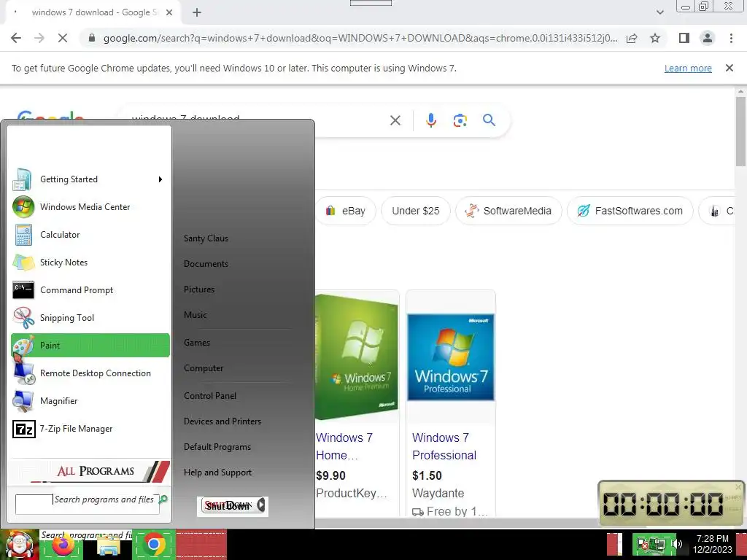
Task: Click the Learn more link
Action: tap(688, 68)
